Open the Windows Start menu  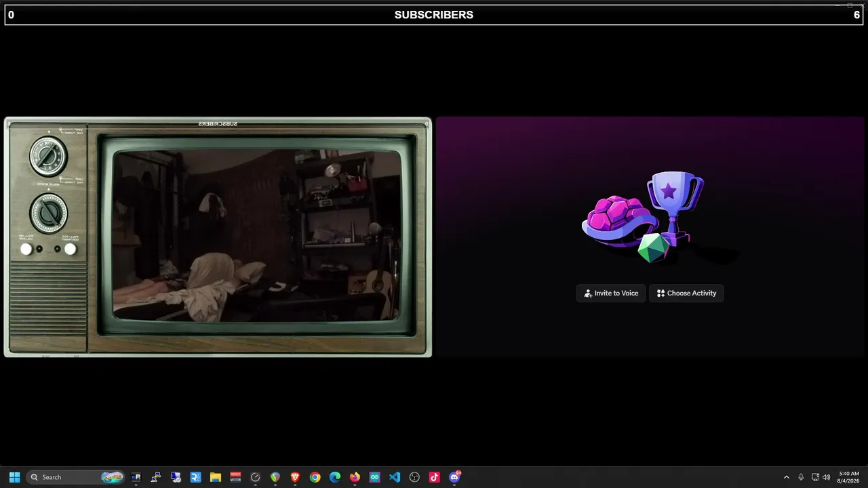pyautogui.click(x=14, y=477)
